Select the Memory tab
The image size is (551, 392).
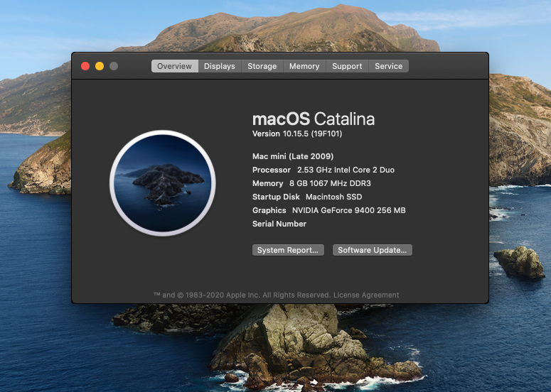coord(304,66)
